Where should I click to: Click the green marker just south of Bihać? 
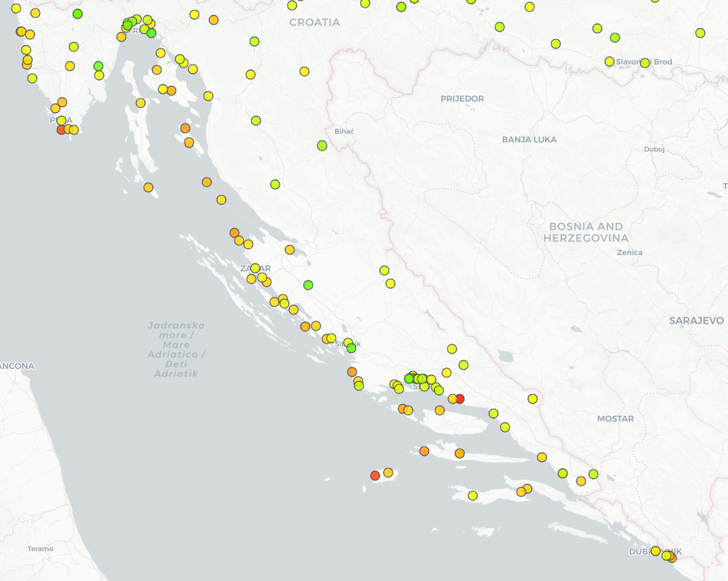click(322, 145)
